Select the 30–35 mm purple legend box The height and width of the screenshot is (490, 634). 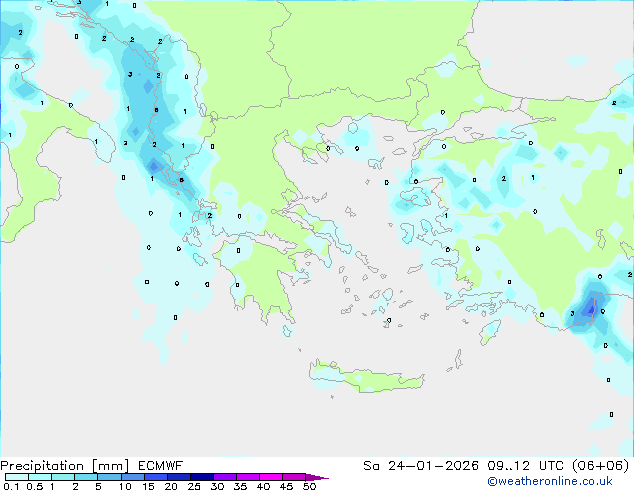[225, 477]
